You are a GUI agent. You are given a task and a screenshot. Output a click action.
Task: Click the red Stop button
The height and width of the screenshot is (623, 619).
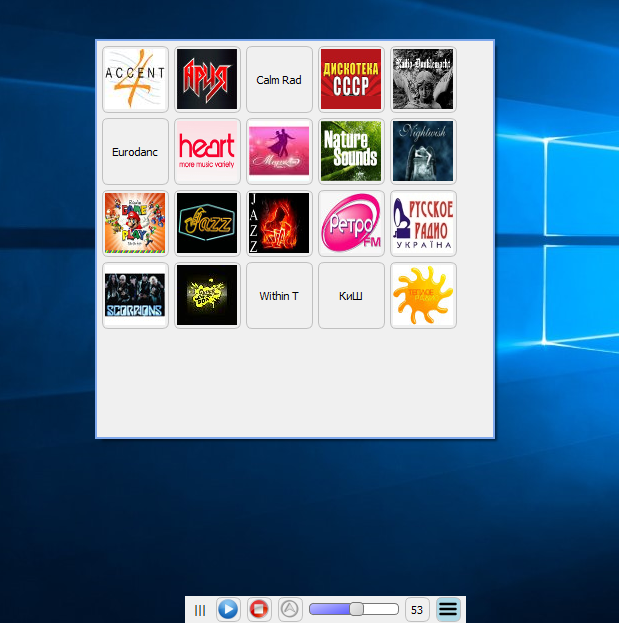(x=259, y=609)
